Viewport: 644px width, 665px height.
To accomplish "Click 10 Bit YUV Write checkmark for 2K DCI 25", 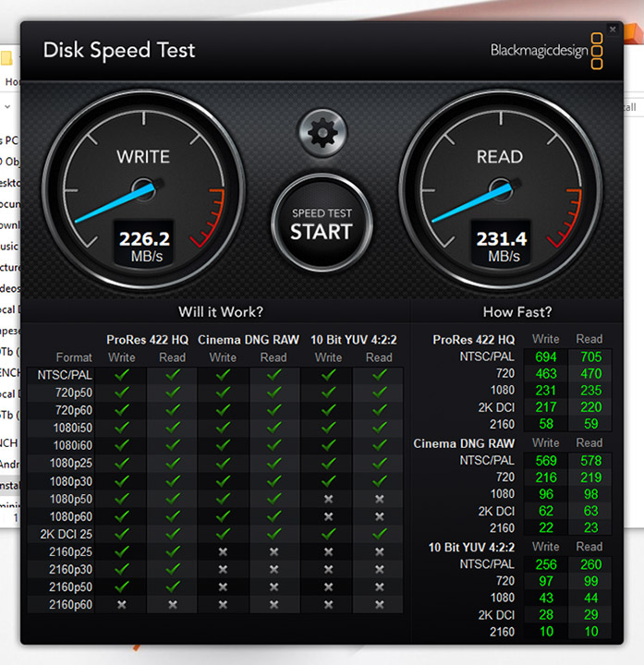I will pos(328,534).
